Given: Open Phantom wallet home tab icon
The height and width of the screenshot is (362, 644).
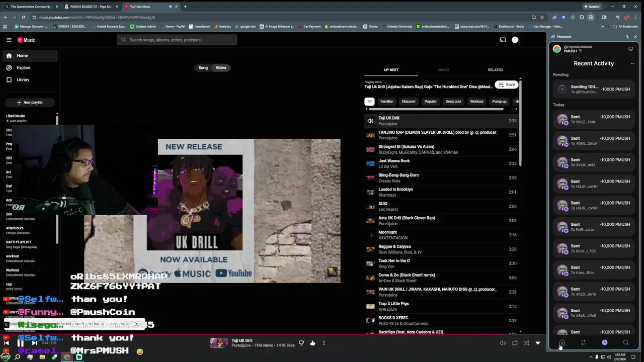Looking at the screenshot, I should point(562,343).
